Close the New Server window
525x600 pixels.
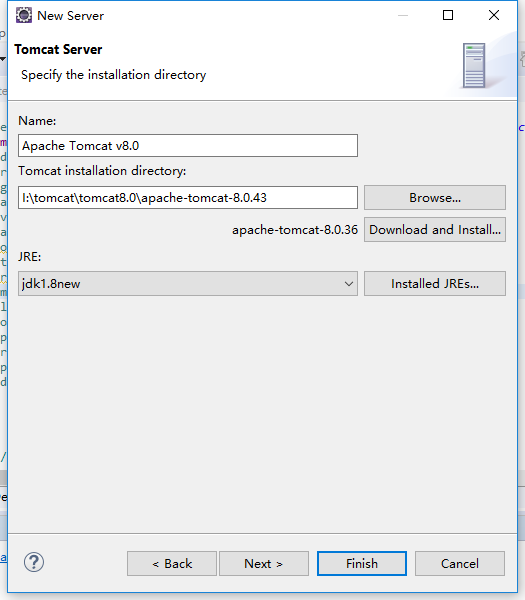pos(494,15)
